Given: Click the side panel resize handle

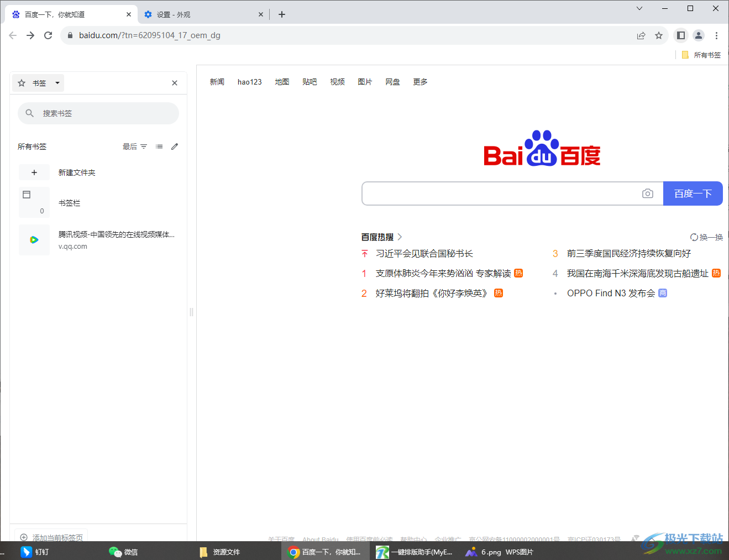Looking at the screenshot, I should pos(191,312).
